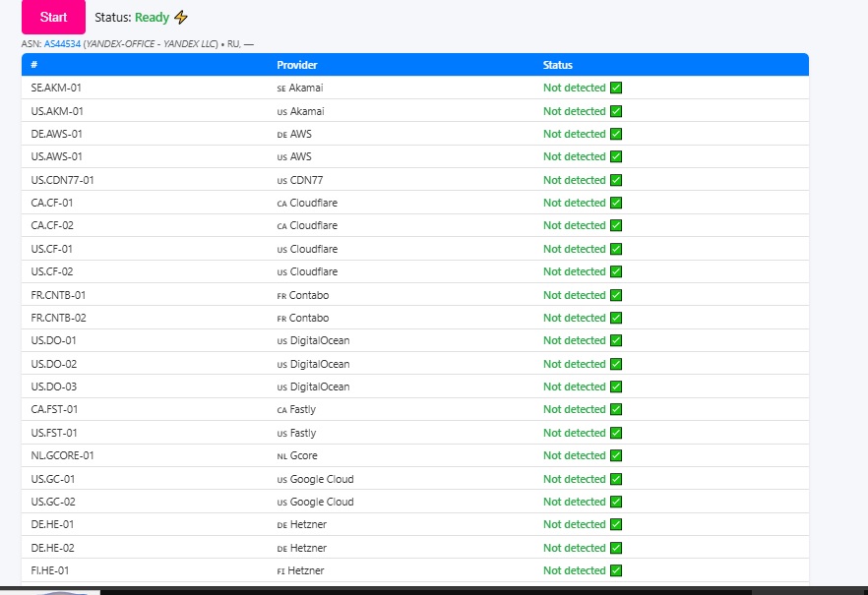Click the green checkmark in US.AKM-01 row
Image resolution: width=868 pixels, height=595 pixels.
pyautogui.click(x=616, y=111)
